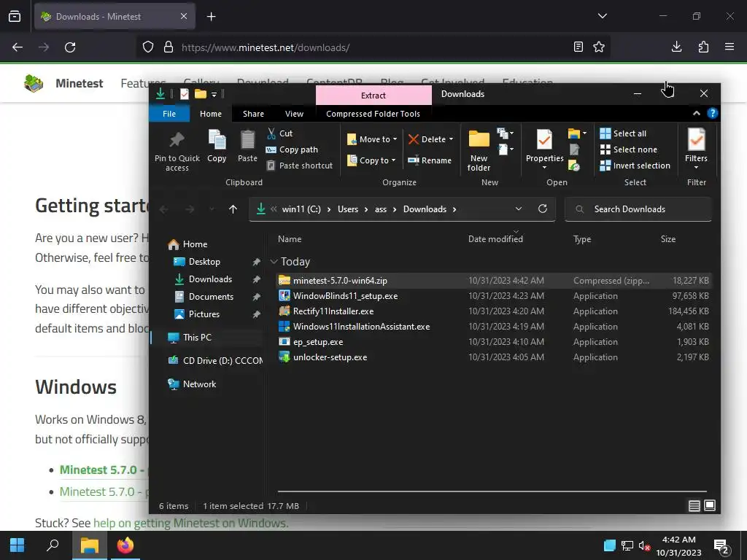Click the History icon in Open group
The width and height of the screenshot is (747, 560).
click(x=575, y=166)
